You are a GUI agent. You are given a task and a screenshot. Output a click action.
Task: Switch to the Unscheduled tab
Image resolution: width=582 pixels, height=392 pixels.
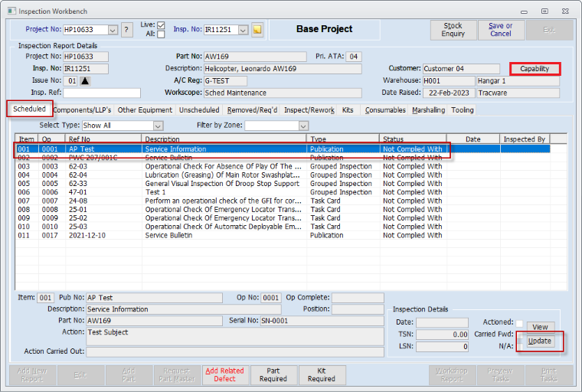point(199,110)
